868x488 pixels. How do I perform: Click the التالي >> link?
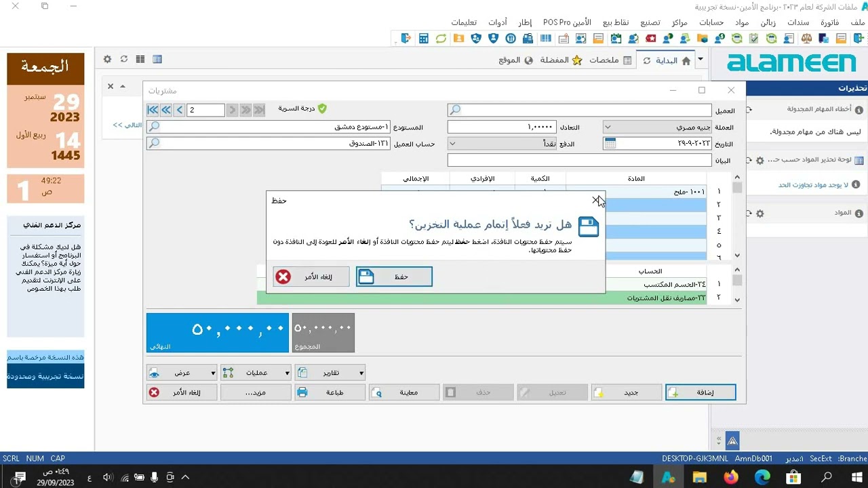[x=127, y=125]
